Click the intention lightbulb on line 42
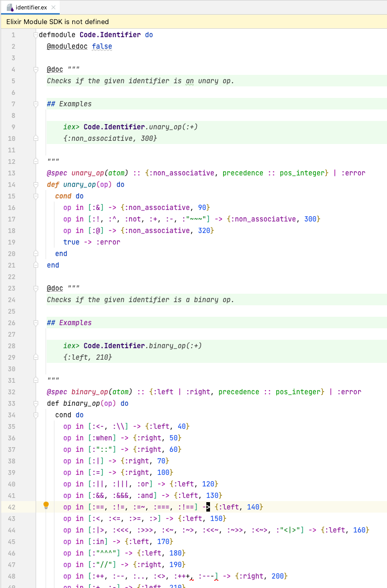This screenshot has width=387, height=588. 46,505
